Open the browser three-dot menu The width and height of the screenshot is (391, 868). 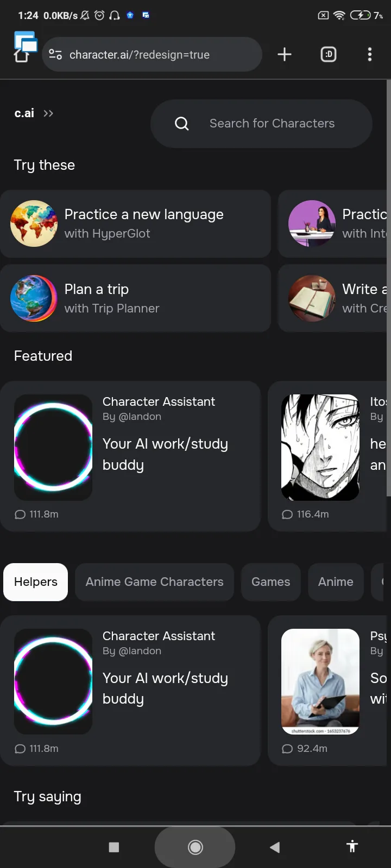tap(370, 54)
